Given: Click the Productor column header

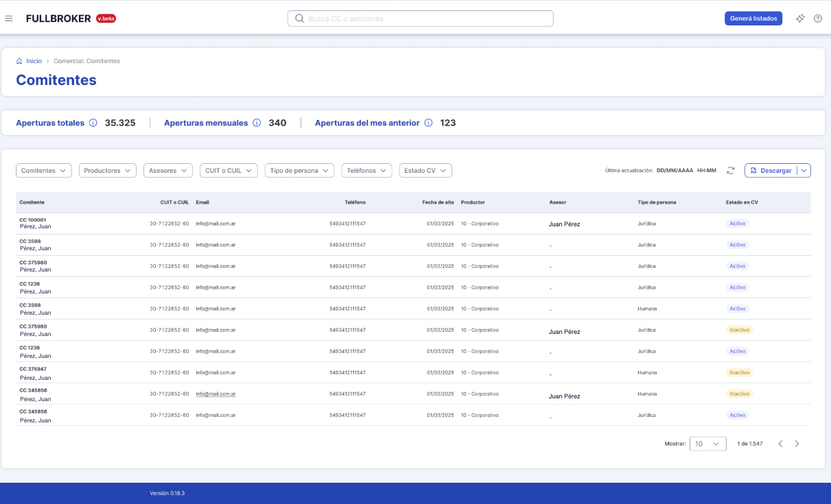Looking at the screenshot, I should [473, 202].
